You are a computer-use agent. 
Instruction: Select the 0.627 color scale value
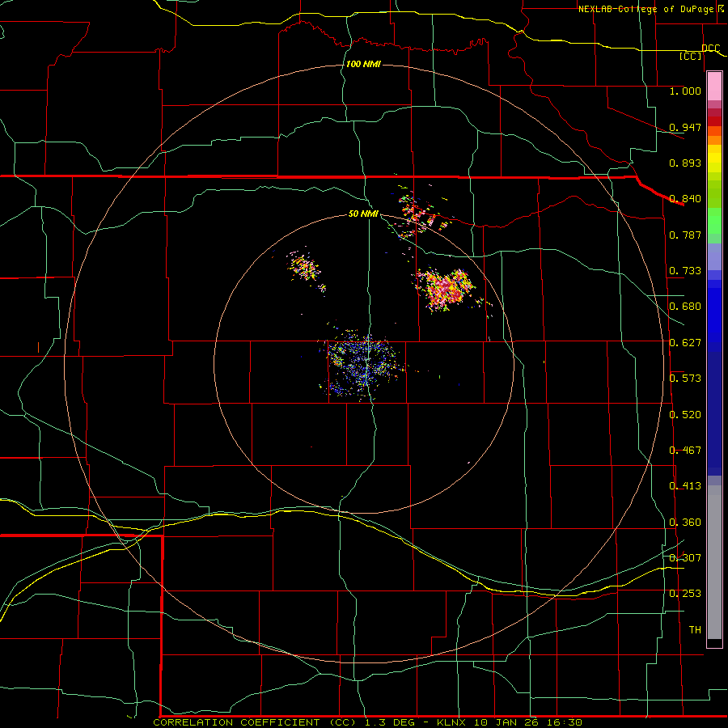[685, 343]
